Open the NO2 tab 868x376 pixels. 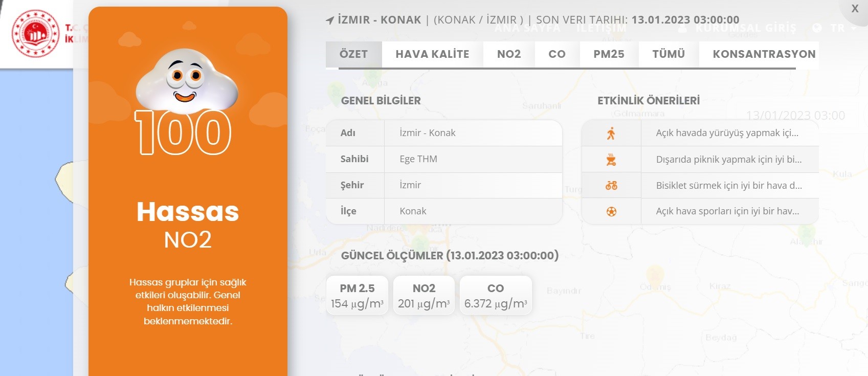(508, 54)
